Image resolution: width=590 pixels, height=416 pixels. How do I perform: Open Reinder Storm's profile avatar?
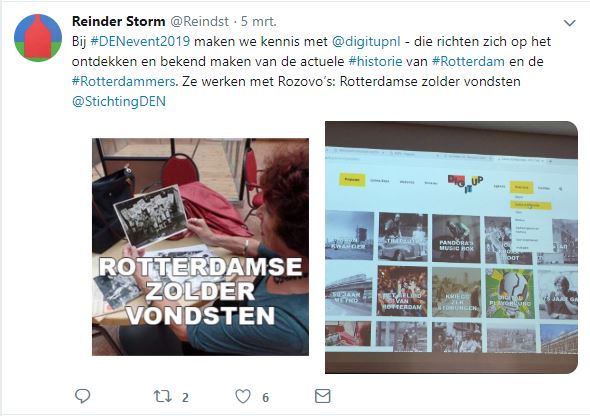click(38, 38)
